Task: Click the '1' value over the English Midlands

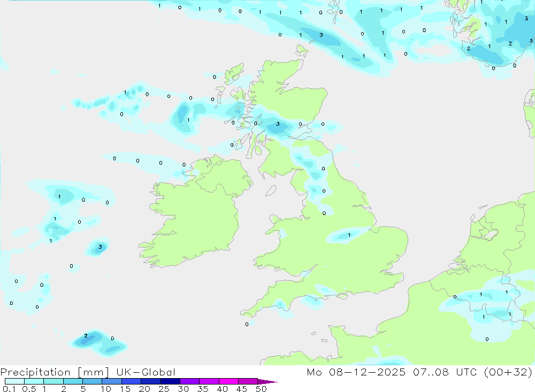Action: tap(349, 235)
